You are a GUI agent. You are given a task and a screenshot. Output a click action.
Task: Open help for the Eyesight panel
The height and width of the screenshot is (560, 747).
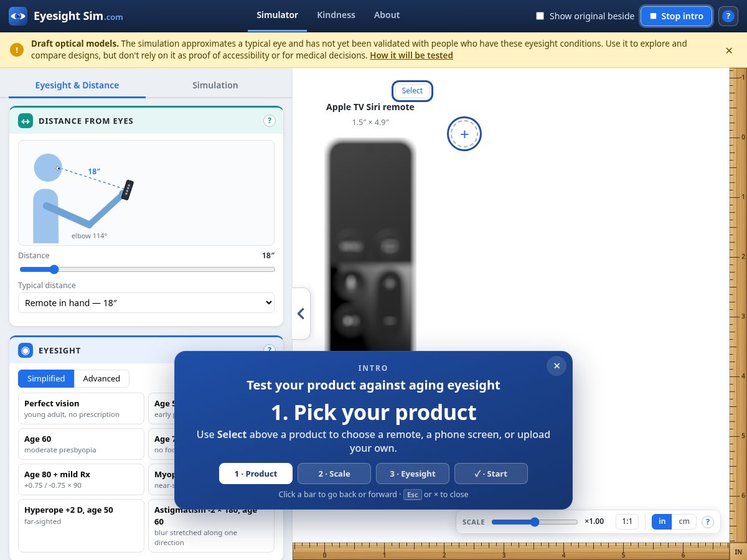tap(269, 350)
